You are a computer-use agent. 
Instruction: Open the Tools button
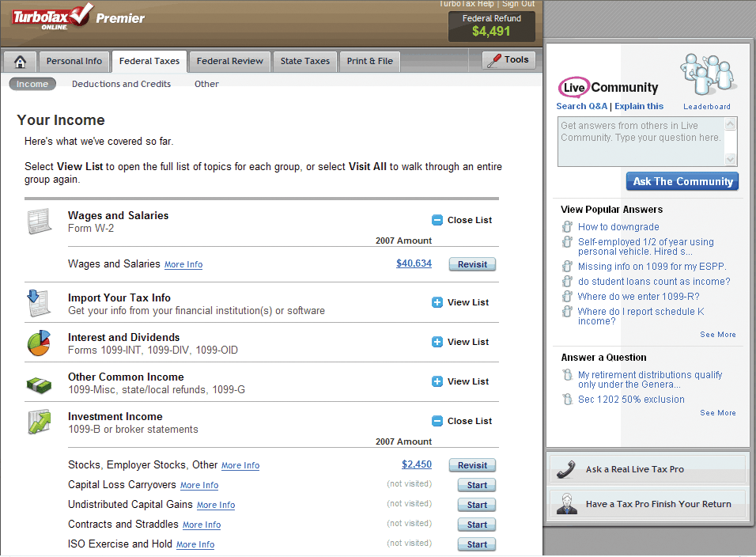(508, 60)
